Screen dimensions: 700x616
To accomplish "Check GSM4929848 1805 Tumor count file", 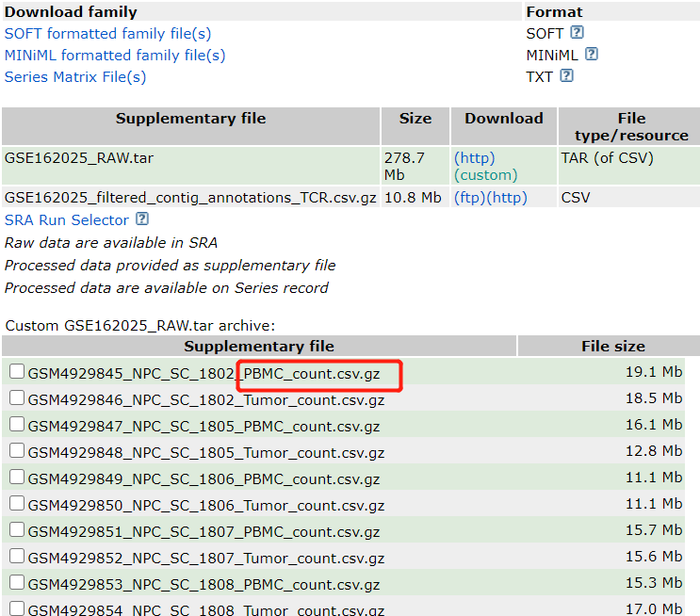I will pos(17,452).
